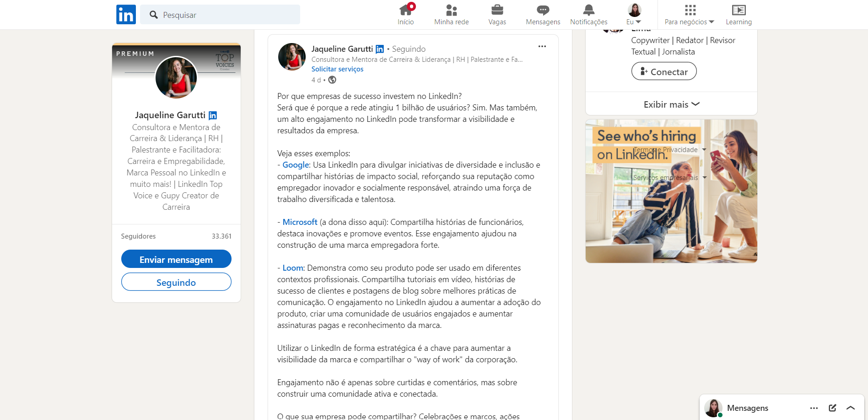This screenshot has height=420, width=868.
Task: Click LinkedIn badge beside sidebar profile name
Action: coord(213,115)
